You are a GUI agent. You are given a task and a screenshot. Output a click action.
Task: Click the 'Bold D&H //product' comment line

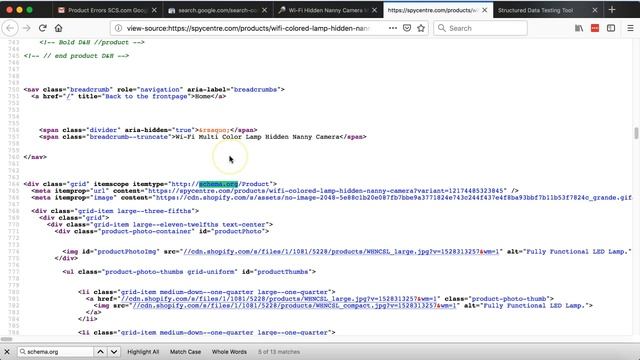[92, 42]
